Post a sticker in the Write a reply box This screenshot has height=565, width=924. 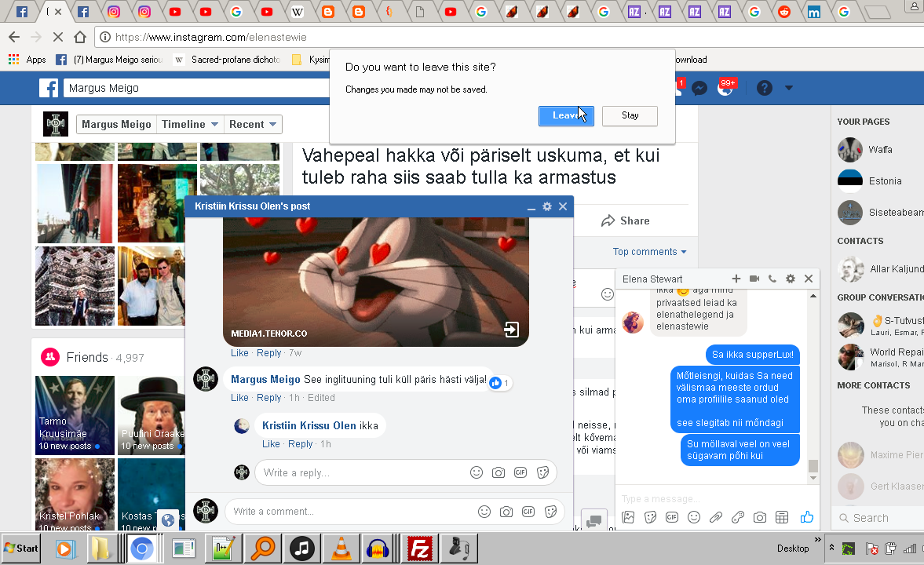(543, 472)
